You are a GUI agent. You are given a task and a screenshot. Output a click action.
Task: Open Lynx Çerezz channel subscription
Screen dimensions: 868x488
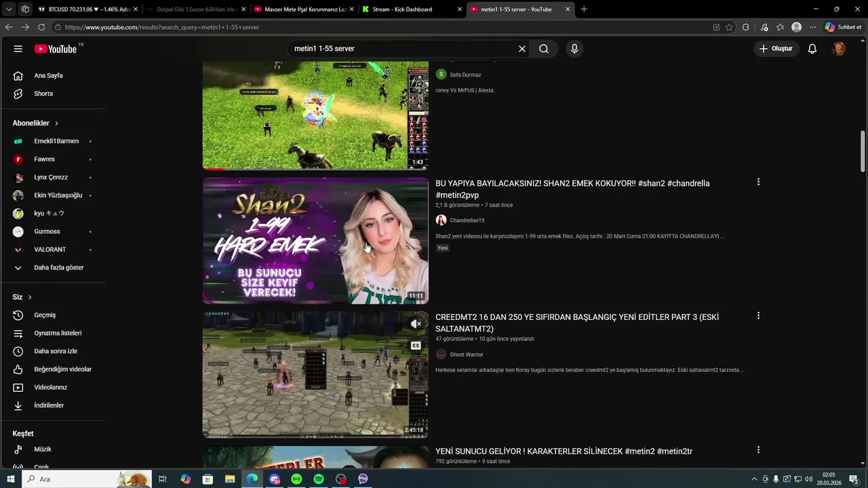[x=53, y=177]
